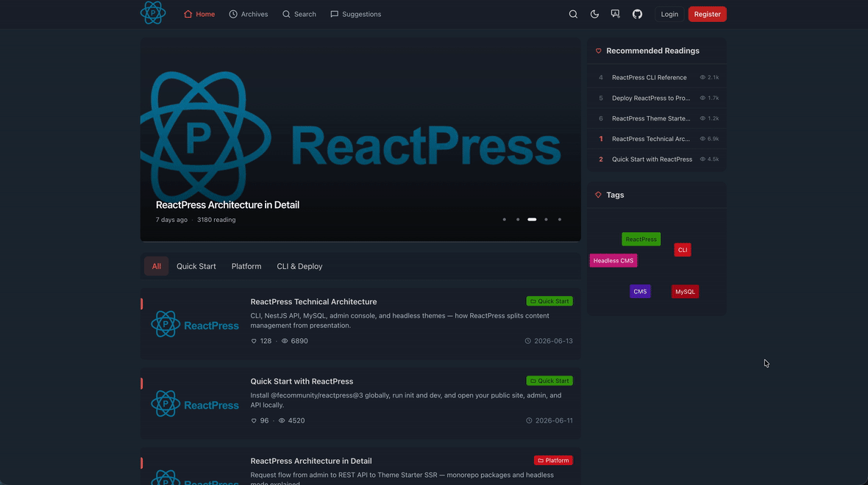Select the All category tab
Viewport: 868px width, 485px height.
(157, 266)
